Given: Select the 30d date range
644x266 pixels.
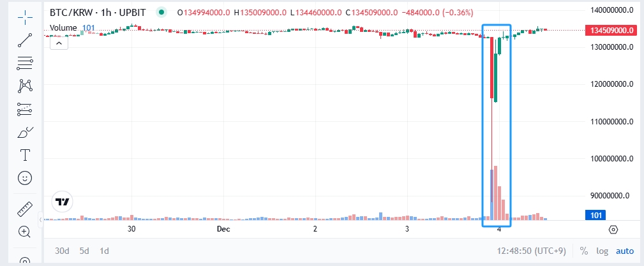Looking at the screenshot, I should (x=62, y=251).
